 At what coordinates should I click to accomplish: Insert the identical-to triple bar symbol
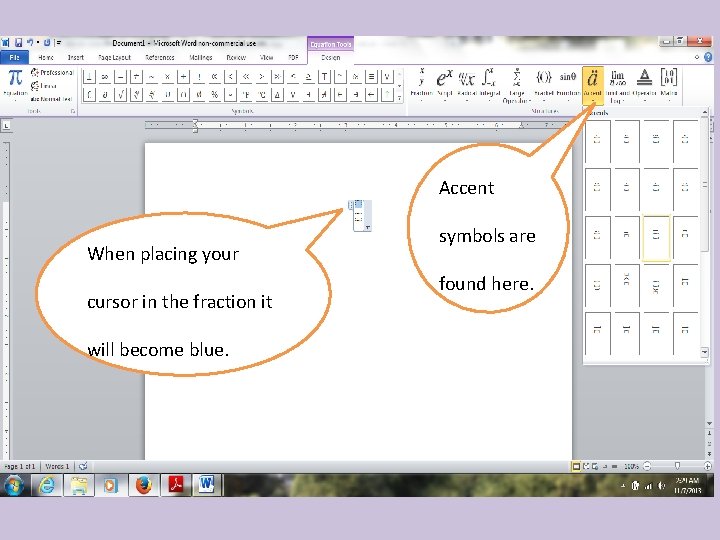tap(371, 77)
